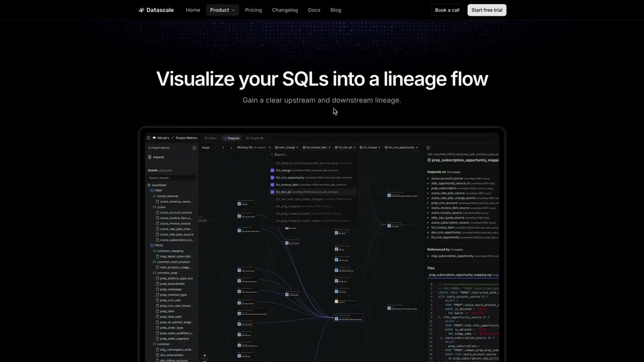Image resolution: width=644 pixels, height=362 pixels.
Task: Select the prep_channel_type file icon
Action: tap(157, 295)
